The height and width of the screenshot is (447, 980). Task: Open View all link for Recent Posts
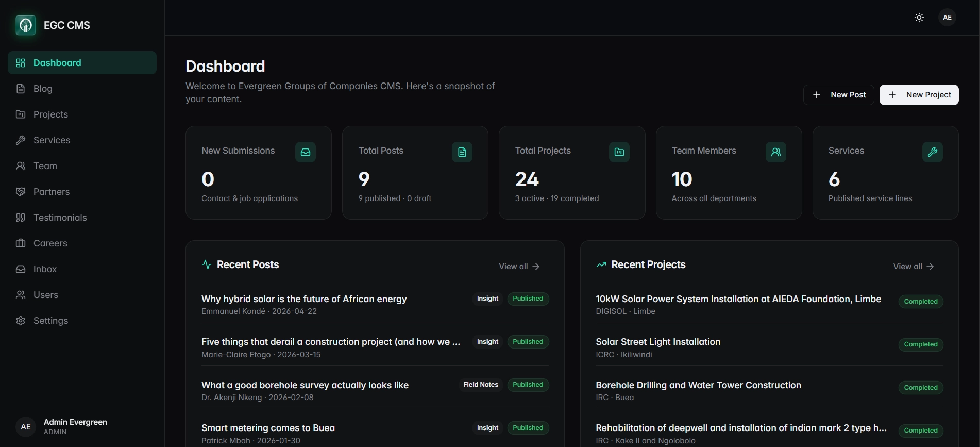click(519, 267)
